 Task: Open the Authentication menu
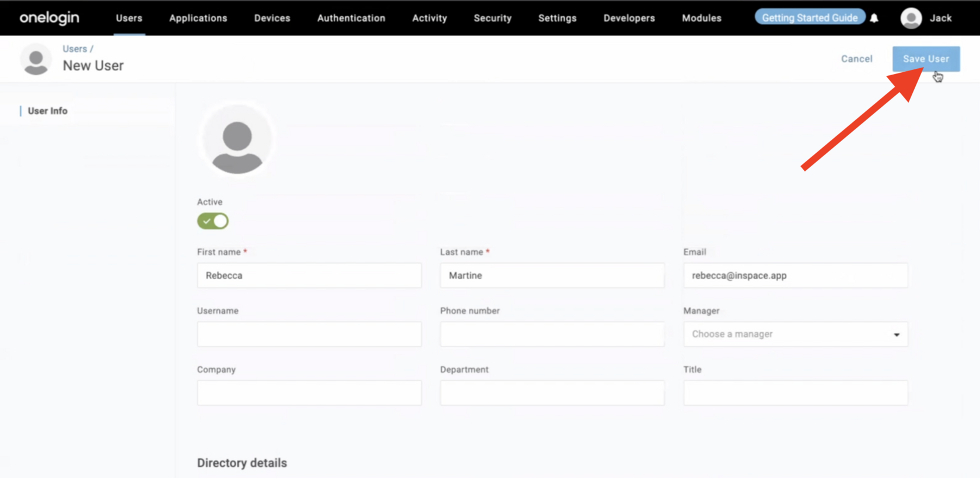tap(351, 18)
